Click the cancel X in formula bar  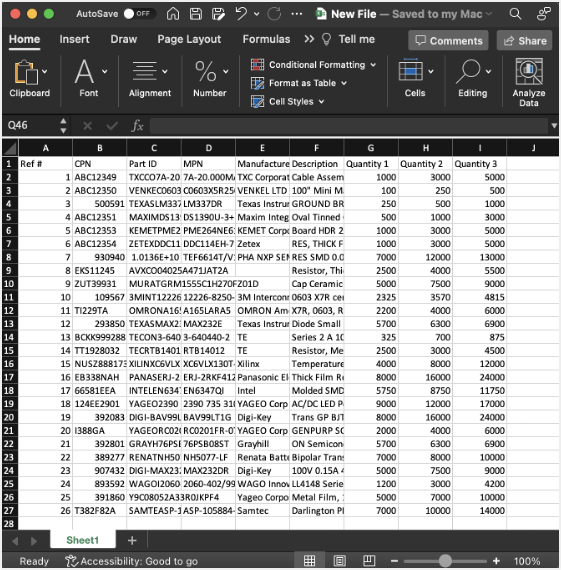click(87, 126)
